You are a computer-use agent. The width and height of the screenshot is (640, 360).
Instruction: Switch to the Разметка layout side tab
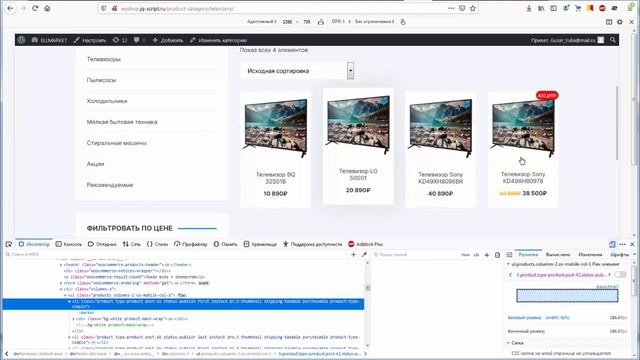(x=528, y=254)
